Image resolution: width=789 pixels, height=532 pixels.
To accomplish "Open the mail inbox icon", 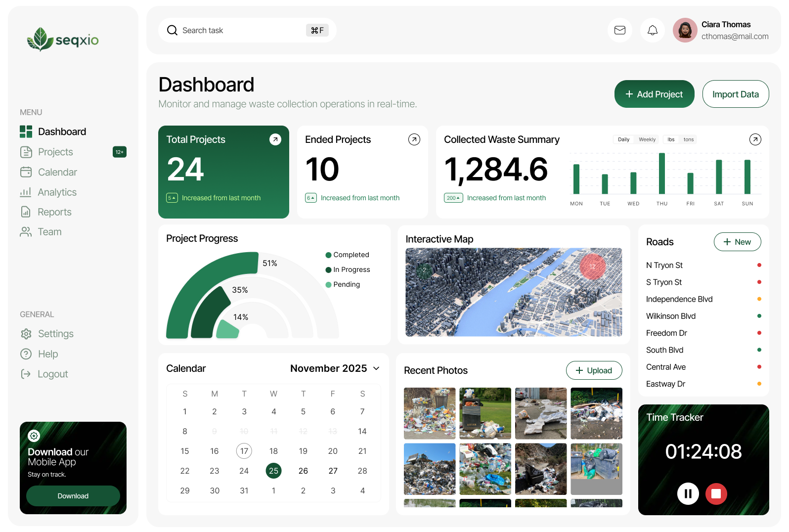I will [x=619, y=30].
